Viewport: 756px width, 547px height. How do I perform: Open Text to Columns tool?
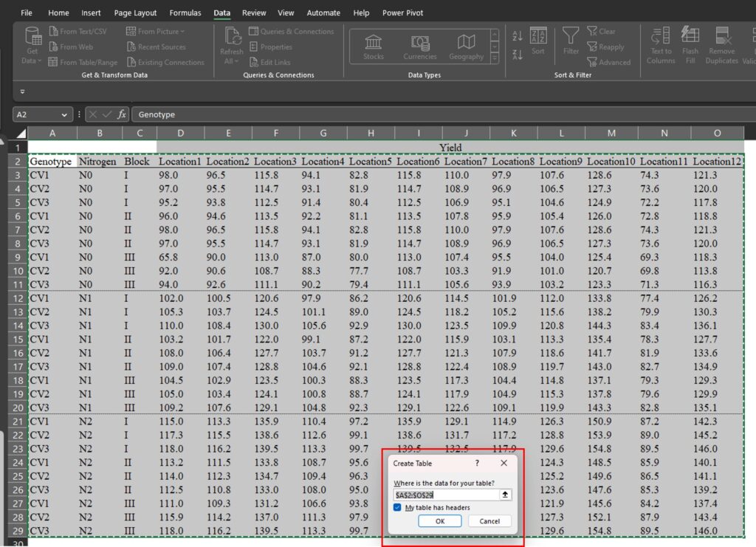(660, 37)
